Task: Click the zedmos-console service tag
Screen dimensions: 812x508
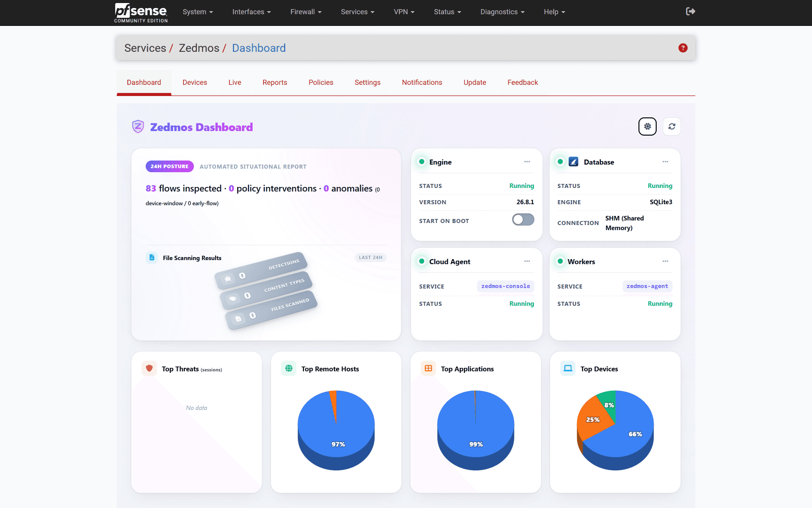Action: (x=505, y=286)
